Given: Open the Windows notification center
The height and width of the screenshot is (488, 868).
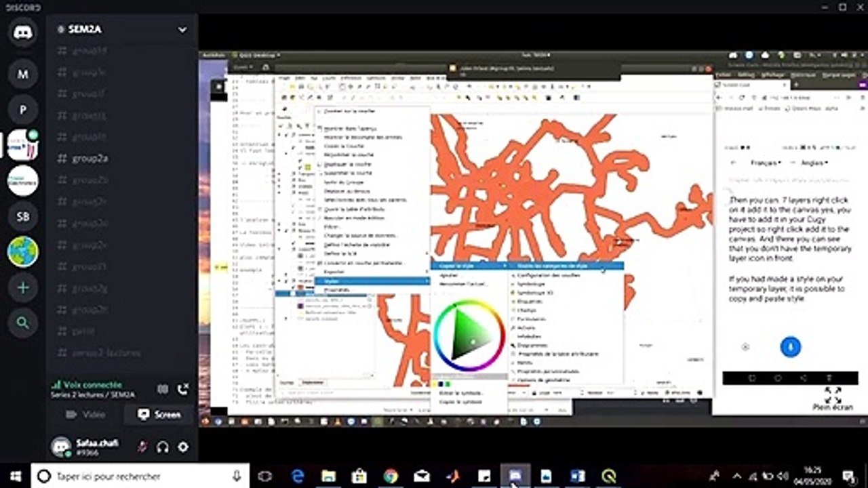Looking at the screenshot, I should tap(849, 476).
